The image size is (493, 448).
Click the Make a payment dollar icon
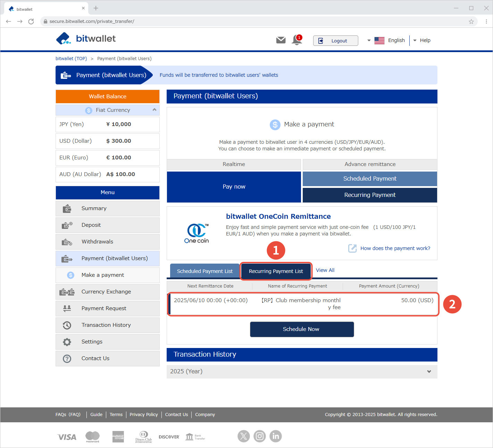(71, 275)
